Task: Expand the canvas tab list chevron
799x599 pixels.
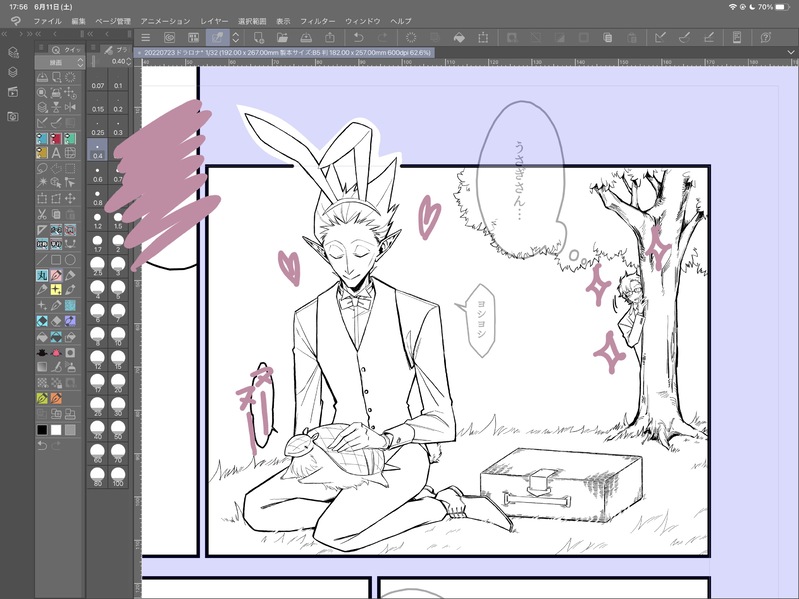Action: point(790,52)
